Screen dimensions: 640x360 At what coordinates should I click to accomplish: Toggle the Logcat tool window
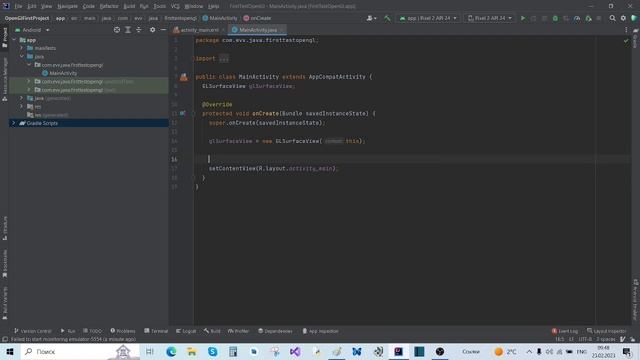(x=186, y=331)
